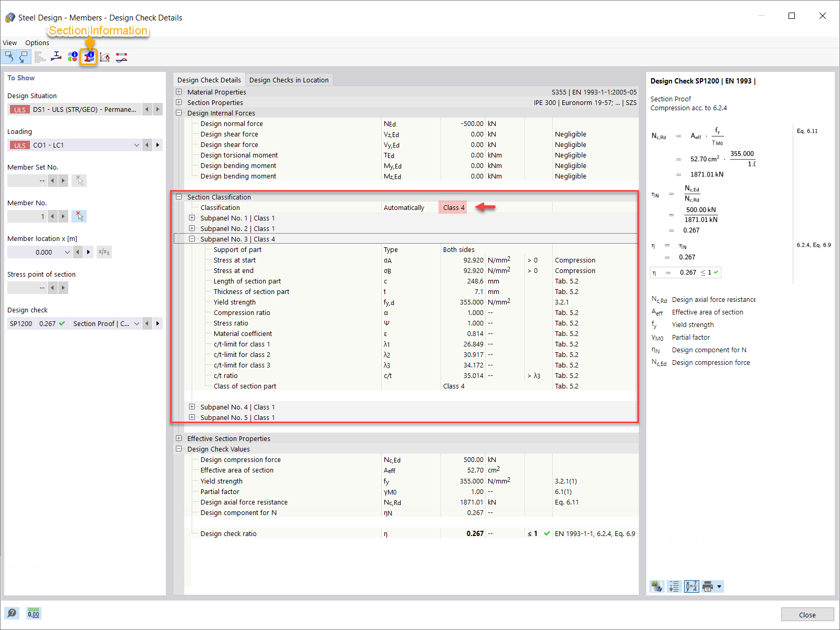The width and height of the screenshot is (840, 630).
Task: Click the member set pick-in-graphic cursor icon
Action: coord(79,181)
